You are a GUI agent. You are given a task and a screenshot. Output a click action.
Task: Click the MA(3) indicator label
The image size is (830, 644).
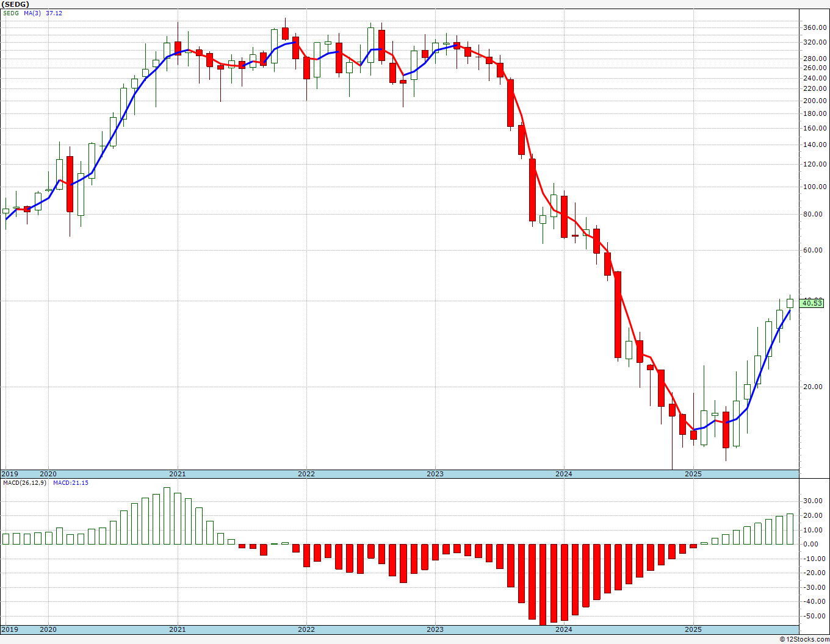33,13
